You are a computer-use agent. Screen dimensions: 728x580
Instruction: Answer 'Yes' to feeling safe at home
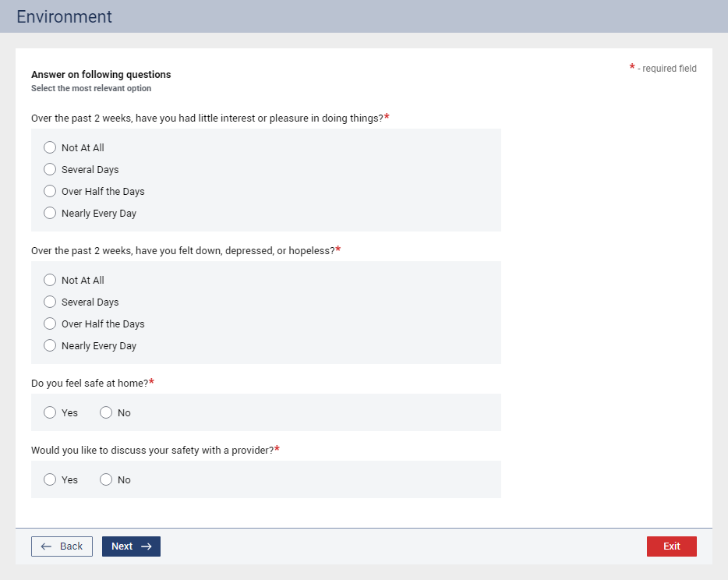[50, 412]
